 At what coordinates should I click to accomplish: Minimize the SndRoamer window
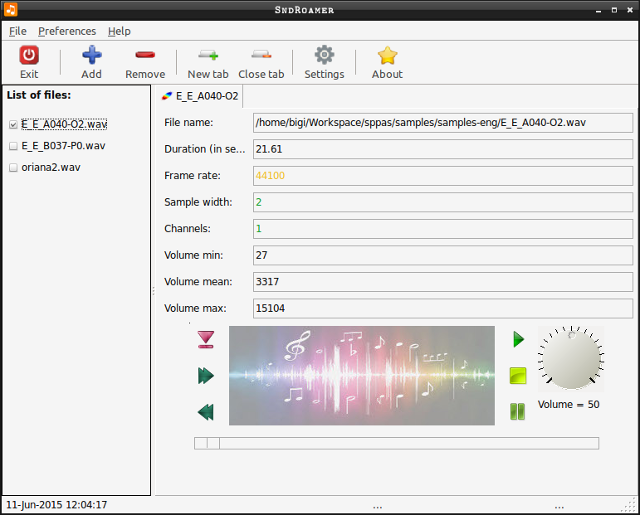pyautogui.click(x=599, y=11)
